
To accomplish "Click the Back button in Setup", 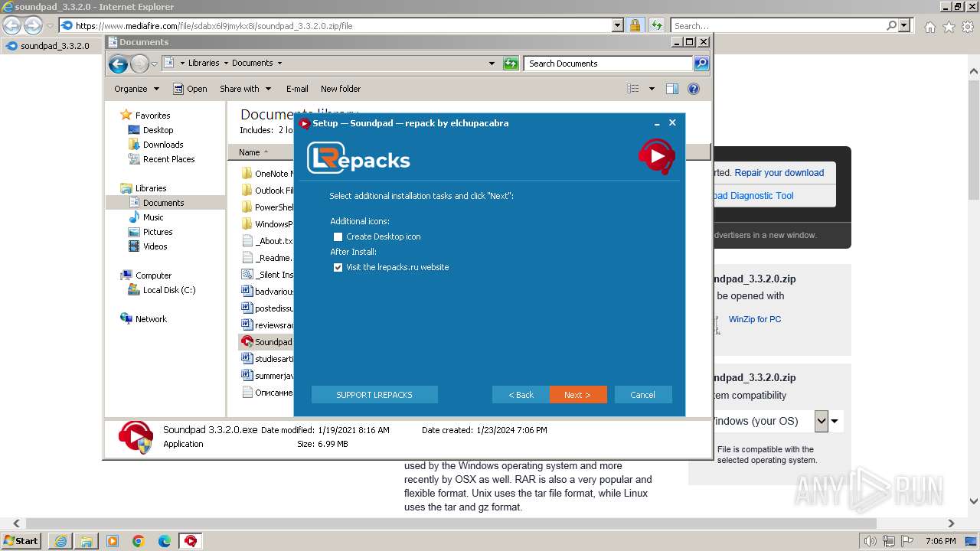I will [521, 395].
